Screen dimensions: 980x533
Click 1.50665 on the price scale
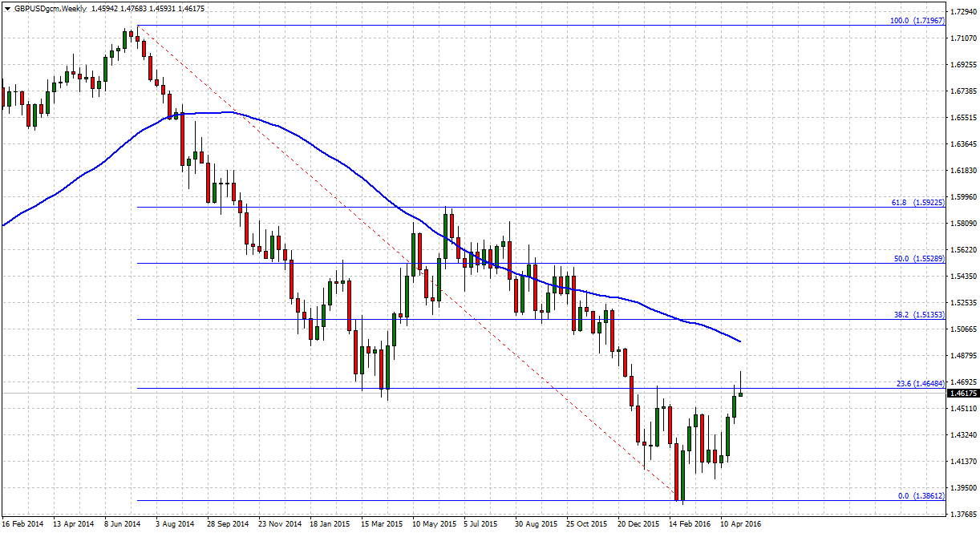(x=963, y=329)
